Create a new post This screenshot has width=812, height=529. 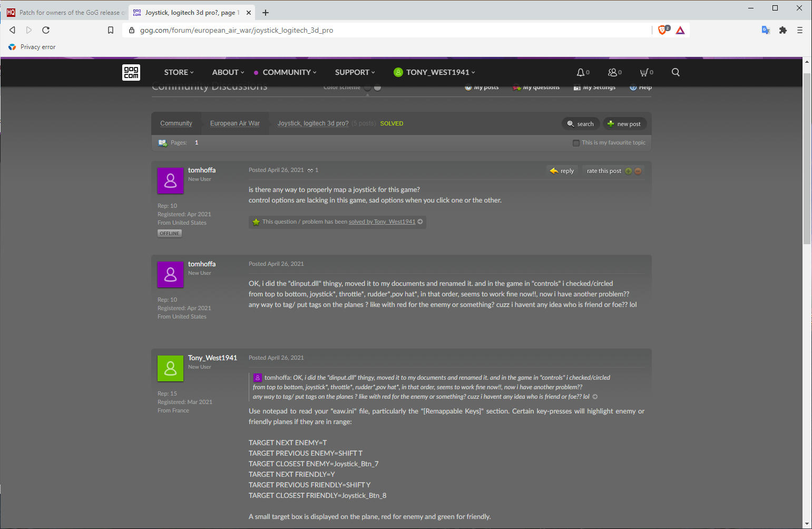pyautogui.click(x=624, y=124)
